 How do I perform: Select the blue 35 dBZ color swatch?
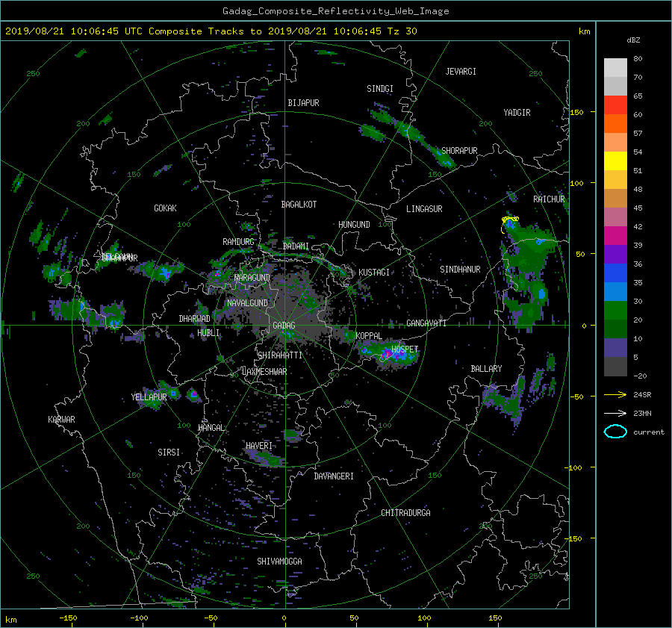point(615,273)
